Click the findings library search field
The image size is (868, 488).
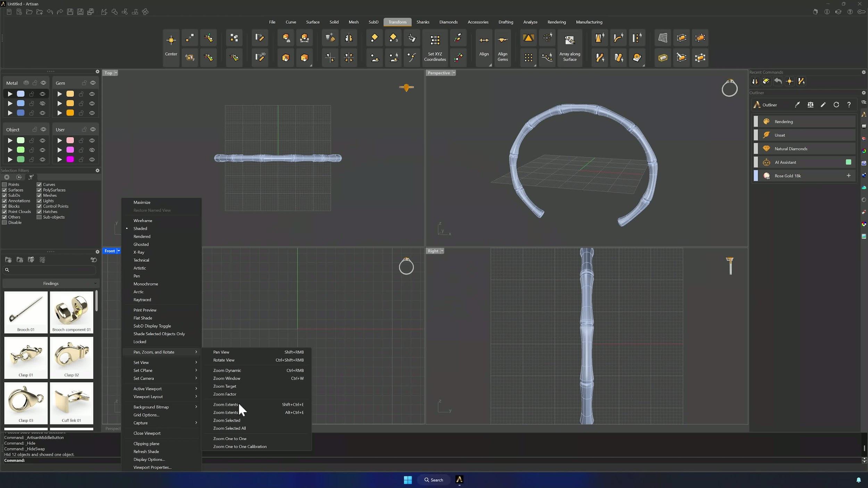coord(49,270)
